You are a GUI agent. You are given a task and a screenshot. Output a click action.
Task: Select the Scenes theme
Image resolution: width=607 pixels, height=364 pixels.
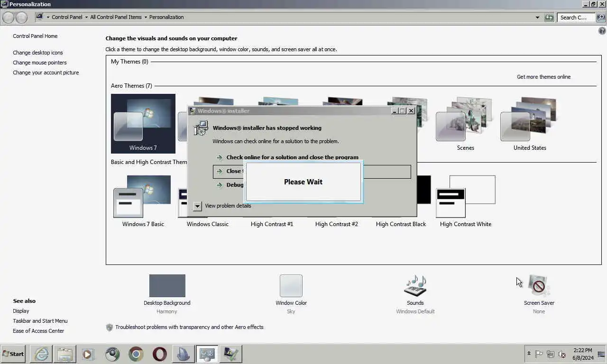click(465, 124)
